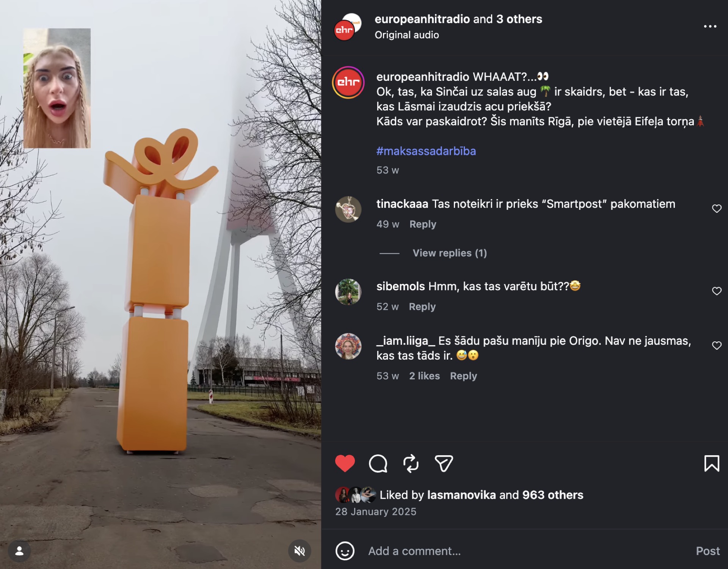
Task: Open the '3 others' collaborators list
Action: pos(519,19)
